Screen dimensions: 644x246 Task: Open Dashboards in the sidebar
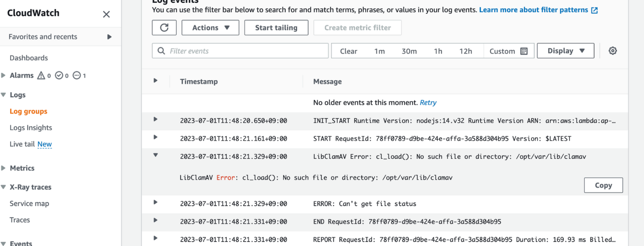(x=29, y=58)
